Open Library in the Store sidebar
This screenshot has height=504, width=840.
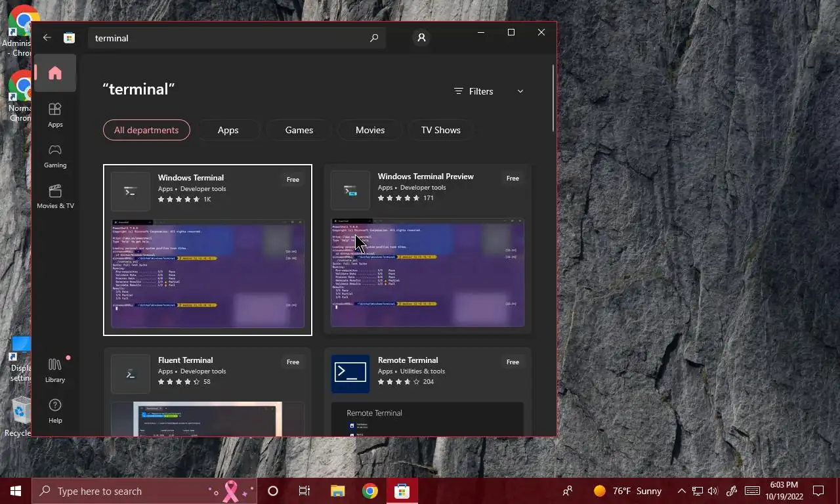(55, 370)
